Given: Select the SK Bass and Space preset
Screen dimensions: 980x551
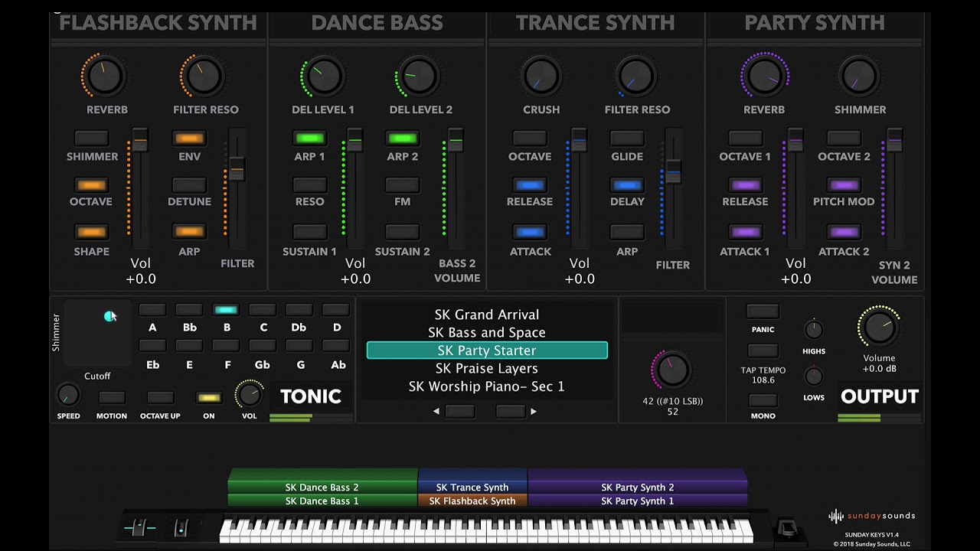Looking at the screenshot, I should [x=487, y=333].
